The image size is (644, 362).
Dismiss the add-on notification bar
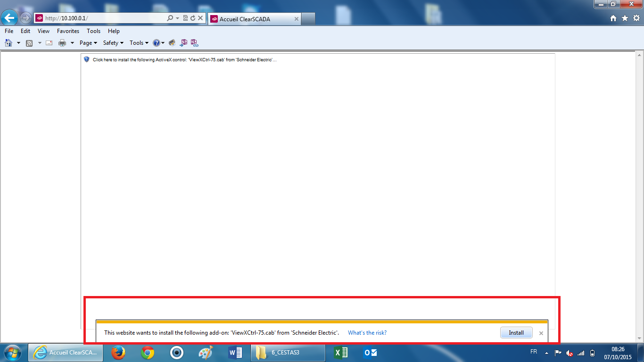point(541,333)
